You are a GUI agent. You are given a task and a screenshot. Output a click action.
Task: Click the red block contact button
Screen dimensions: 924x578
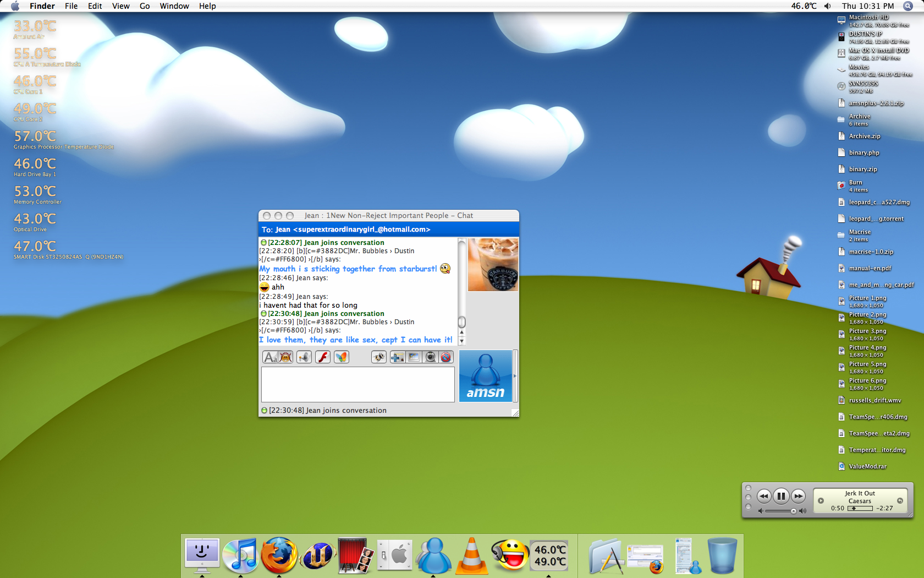446,357
